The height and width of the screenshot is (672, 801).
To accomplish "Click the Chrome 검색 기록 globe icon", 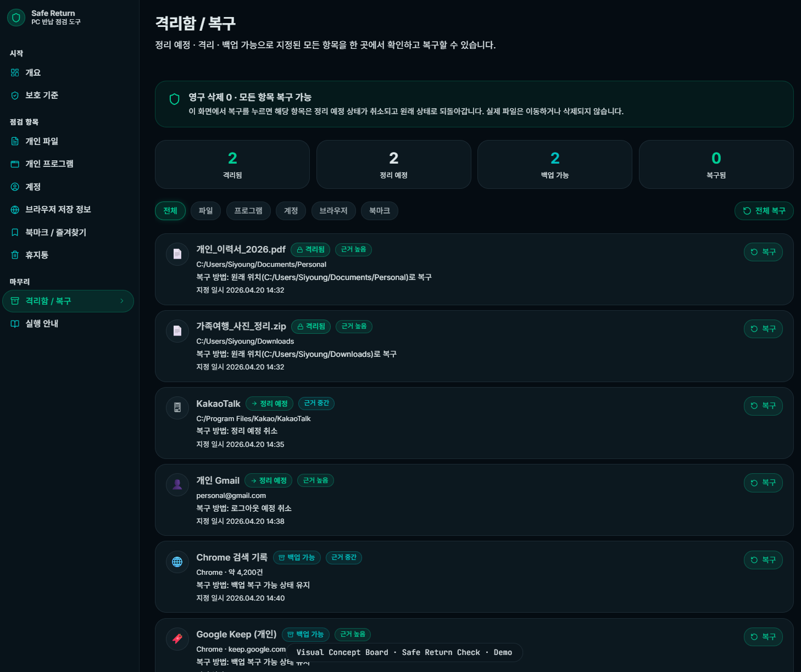I will (x=177, y=562).
